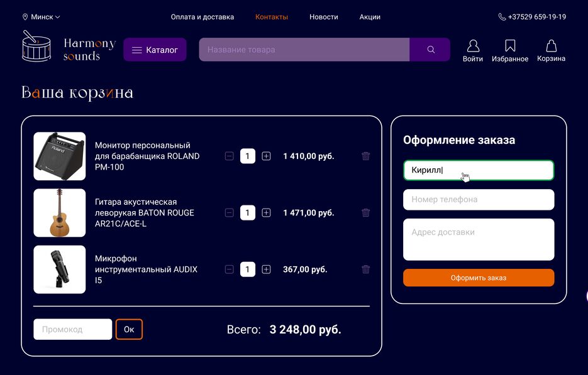Click the drum logo icon
588x375 pixels.
[x=36, y=46]
